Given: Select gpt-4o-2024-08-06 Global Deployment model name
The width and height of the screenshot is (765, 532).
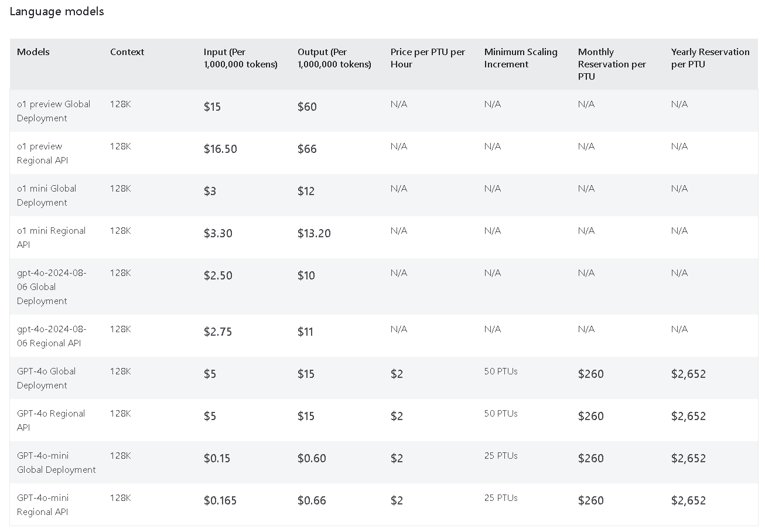Looking at the screenshot, I should coord(52,287).
